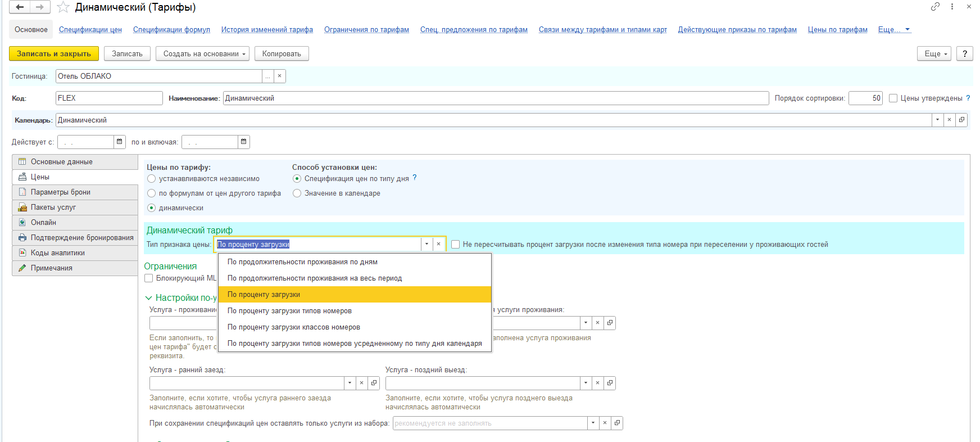Open 'История изменений тарифа' link
The width and height of the screenshot is (980, 442).
point(267,30)
